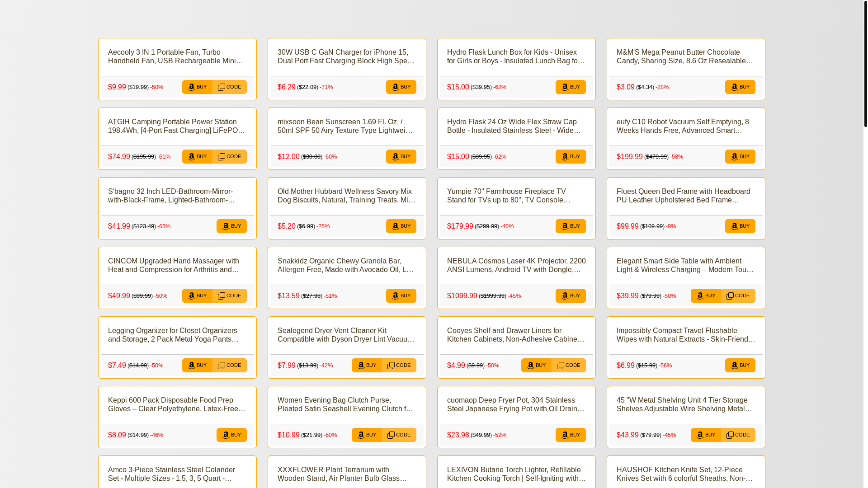Buy the 30W USB C GaN Charger
The height and width of the screenshot is (488, 868).
coord(401,87)
